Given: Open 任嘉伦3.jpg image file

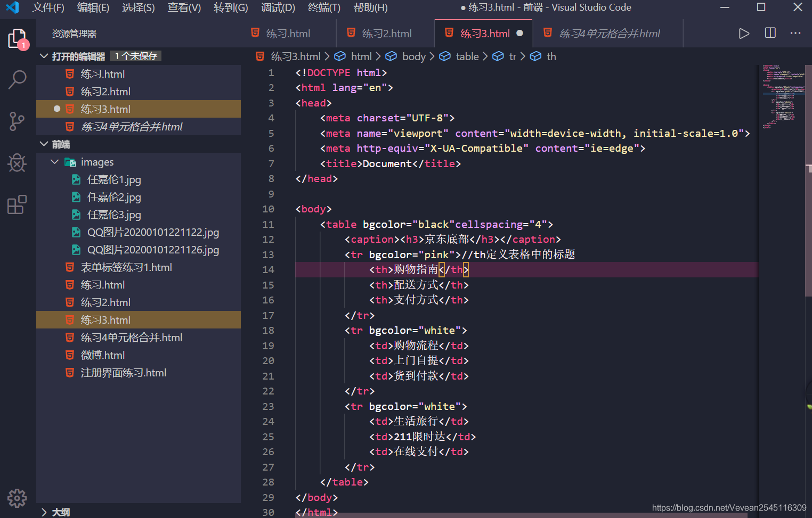Looking at the screenshot, I should (x=139, y=214).
